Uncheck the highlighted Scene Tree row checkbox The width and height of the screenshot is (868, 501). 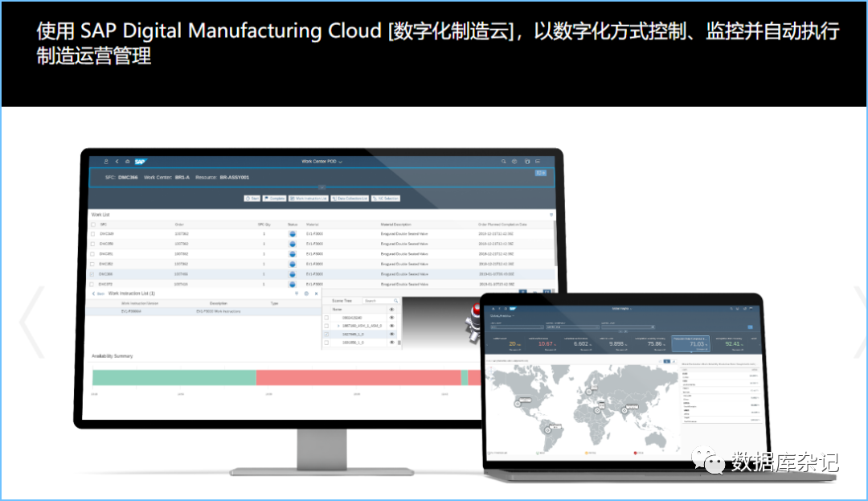click(x=326, y=335)
